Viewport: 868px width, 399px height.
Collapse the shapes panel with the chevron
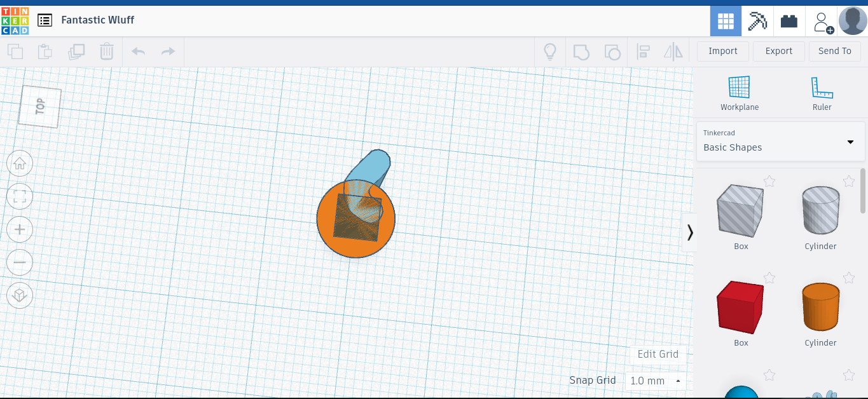[690, 233]
